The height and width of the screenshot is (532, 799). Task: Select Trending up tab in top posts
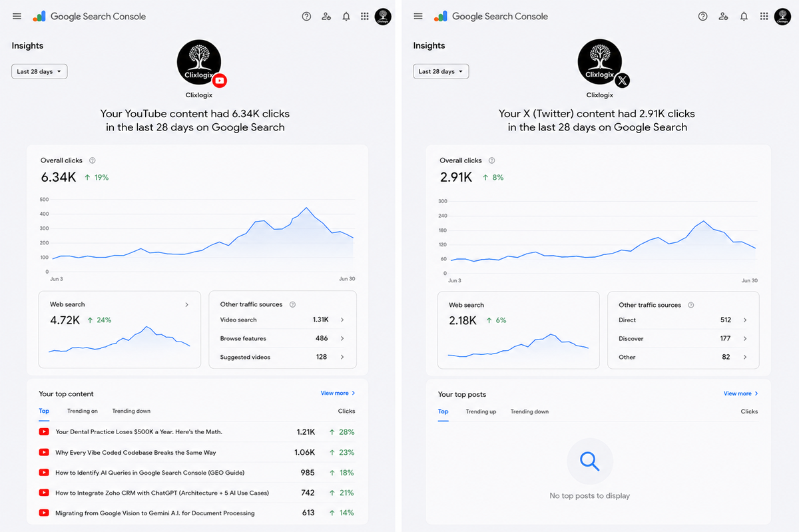coord(481,411)
